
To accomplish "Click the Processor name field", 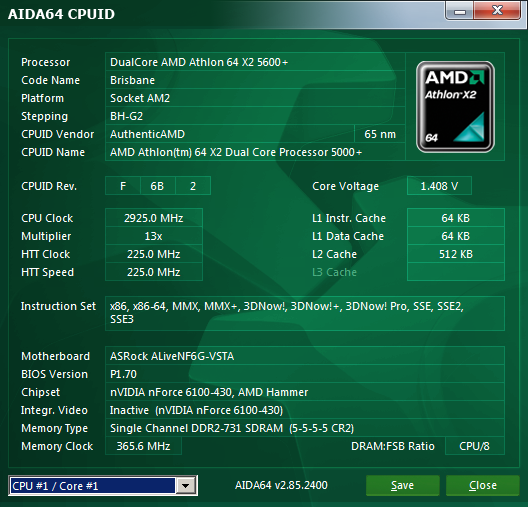I will tap(255, 62).
